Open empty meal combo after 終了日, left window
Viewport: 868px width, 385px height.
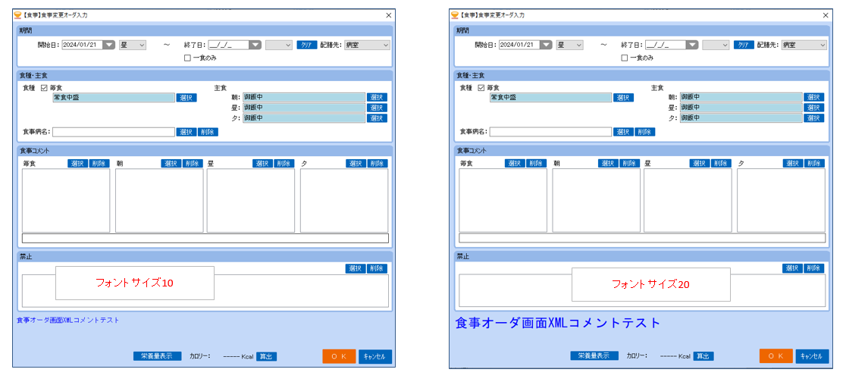click(x=279, y=45)
